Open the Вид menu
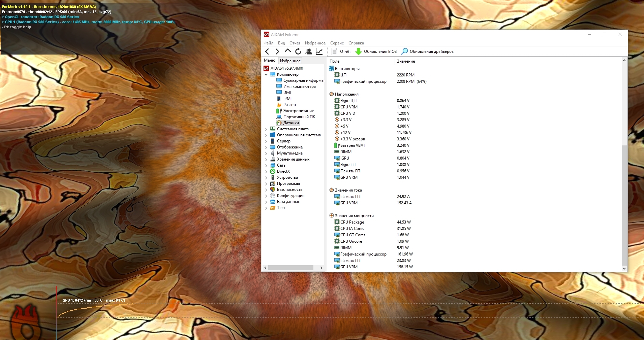The image size is (644, 340). [x=281, y=43]
